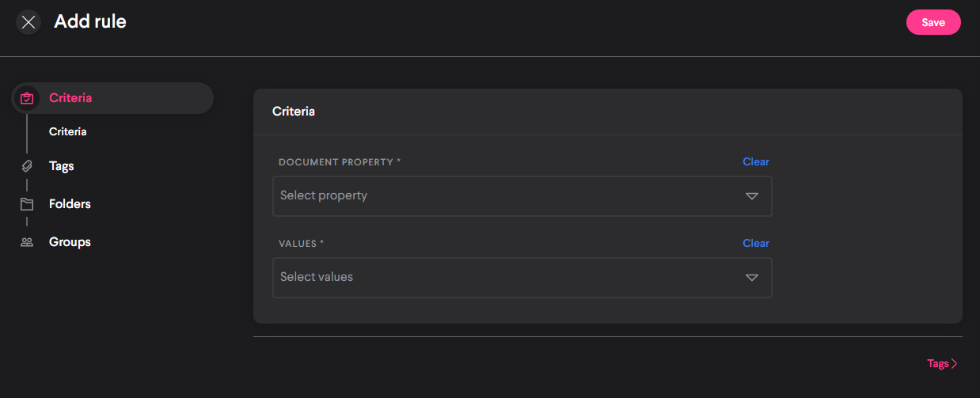The width and height of the screenshot is (980, 398).
Task: Click the Tags paperclip icon in sidebar
Action: point(27,166)
